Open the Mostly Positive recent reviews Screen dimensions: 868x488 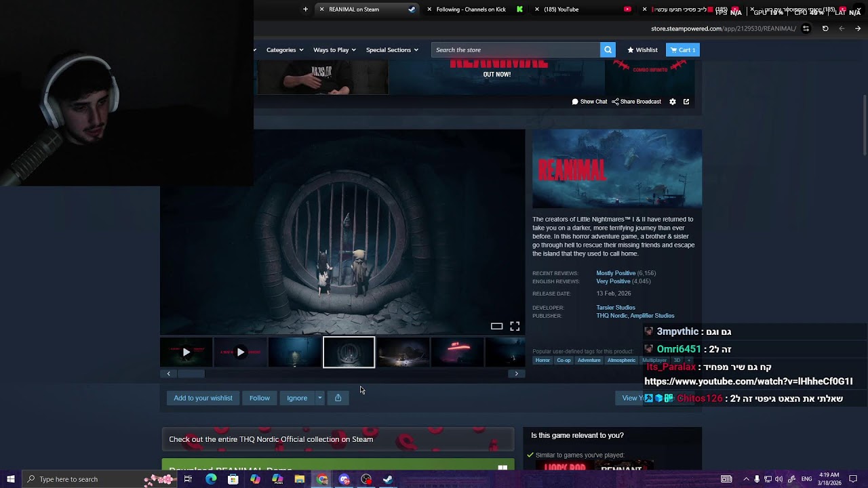point(616,273)
